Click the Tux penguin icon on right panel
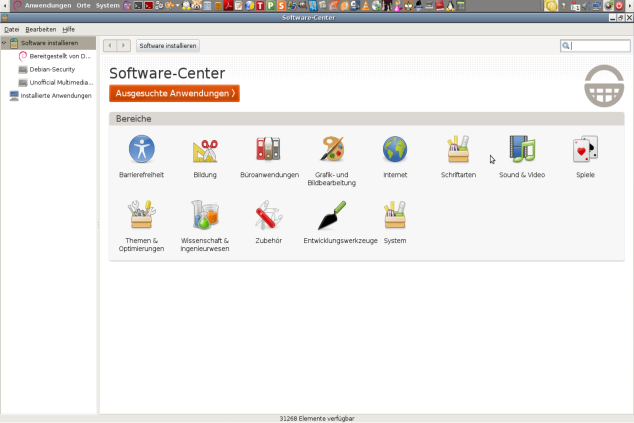 pos(450,6)
